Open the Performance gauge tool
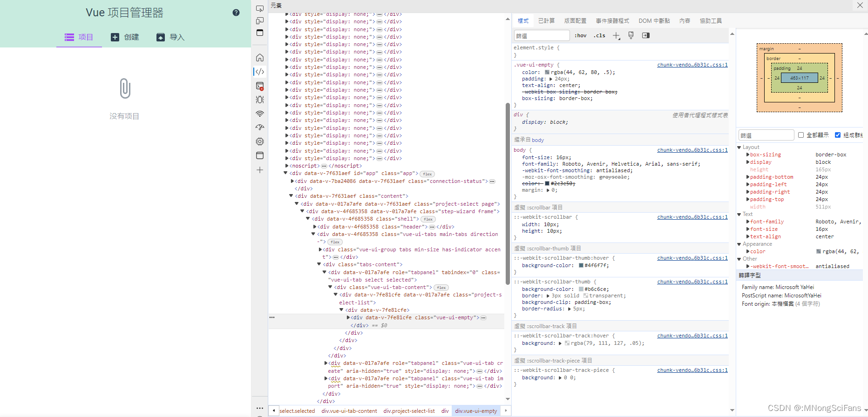868x417 pixels. click(x=260, y=128)
